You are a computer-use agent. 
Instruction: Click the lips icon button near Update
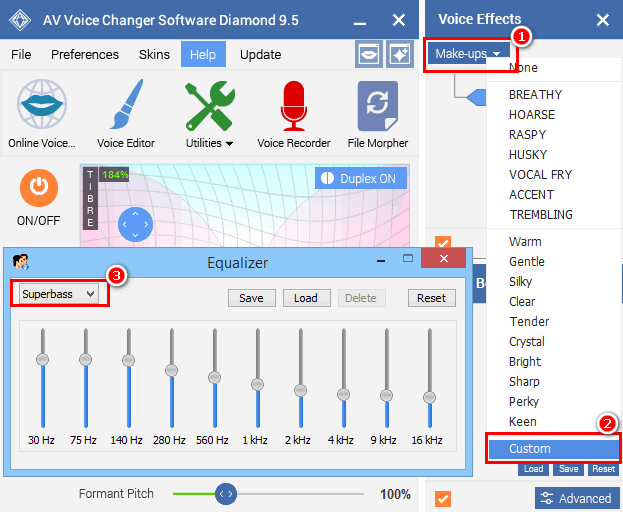click(x=369, y=54)
